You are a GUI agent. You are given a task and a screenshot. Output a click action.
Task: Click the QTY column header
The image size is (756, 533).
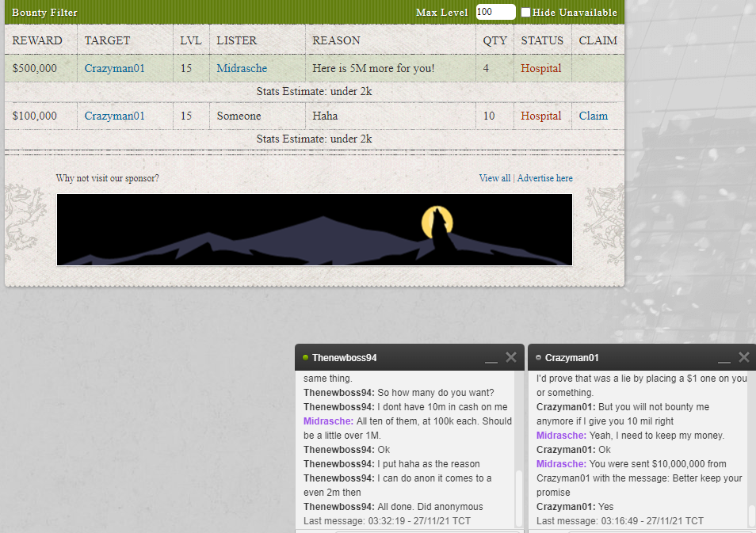(x=494, y=41)
